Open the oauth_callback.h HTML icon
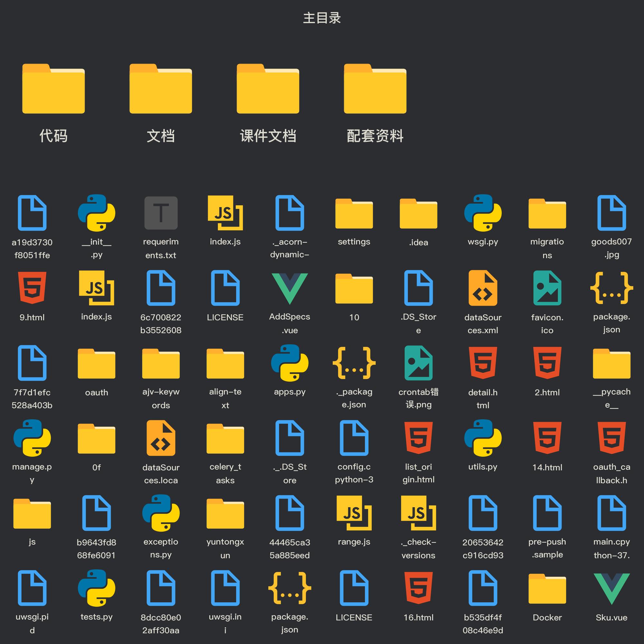This screenshot has width=644, height=644. 612,438
